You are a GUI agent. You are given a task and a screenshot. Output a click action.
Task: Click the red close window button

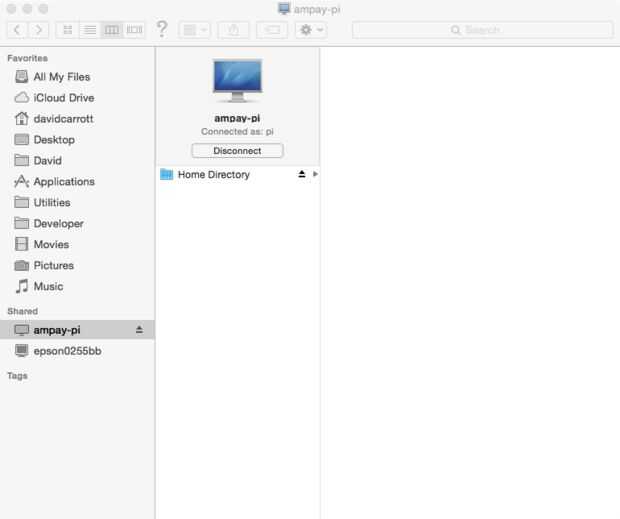coord(11,9)
